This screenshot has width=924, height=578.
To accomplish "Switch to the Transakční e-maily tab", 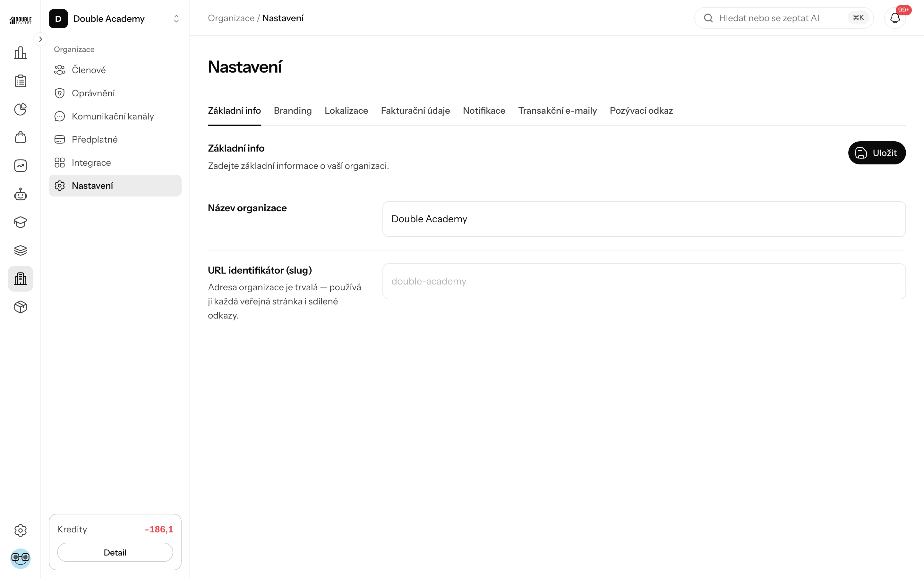I will [557, 110].
